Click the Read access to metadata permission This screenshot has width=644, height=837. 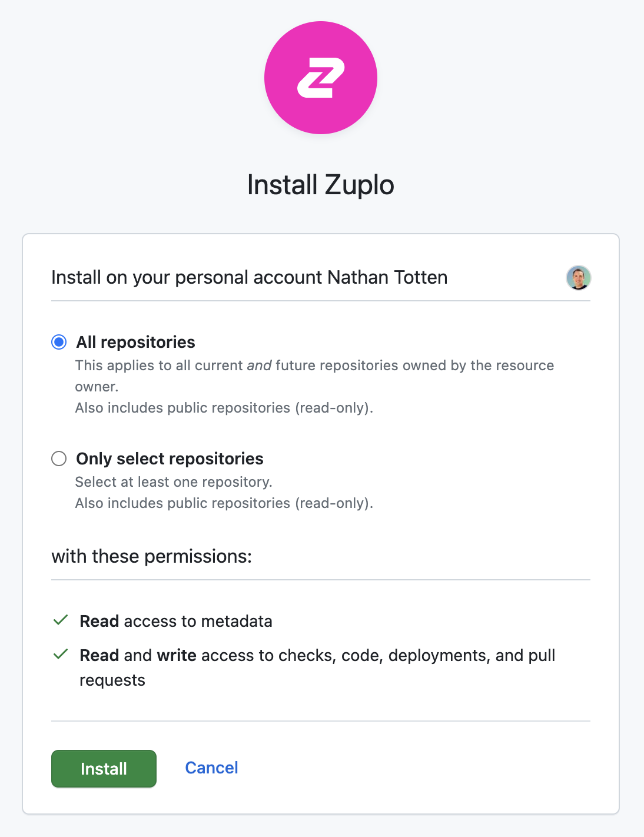176,621
